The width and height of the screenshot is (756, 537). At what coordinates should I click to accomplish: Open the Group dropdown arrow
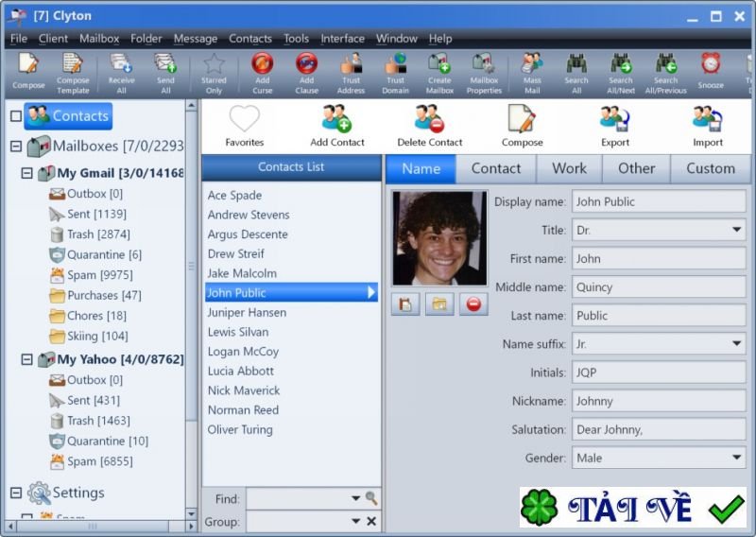pyautogui.click(x=356, y=521)
